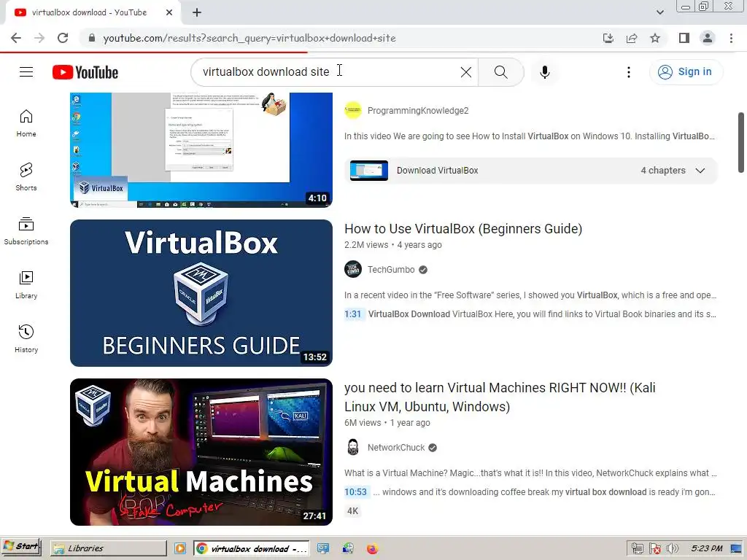Open the Windows Start button
Image resolution: width=747 pixels, height=560 pixels.
(21, 547)
